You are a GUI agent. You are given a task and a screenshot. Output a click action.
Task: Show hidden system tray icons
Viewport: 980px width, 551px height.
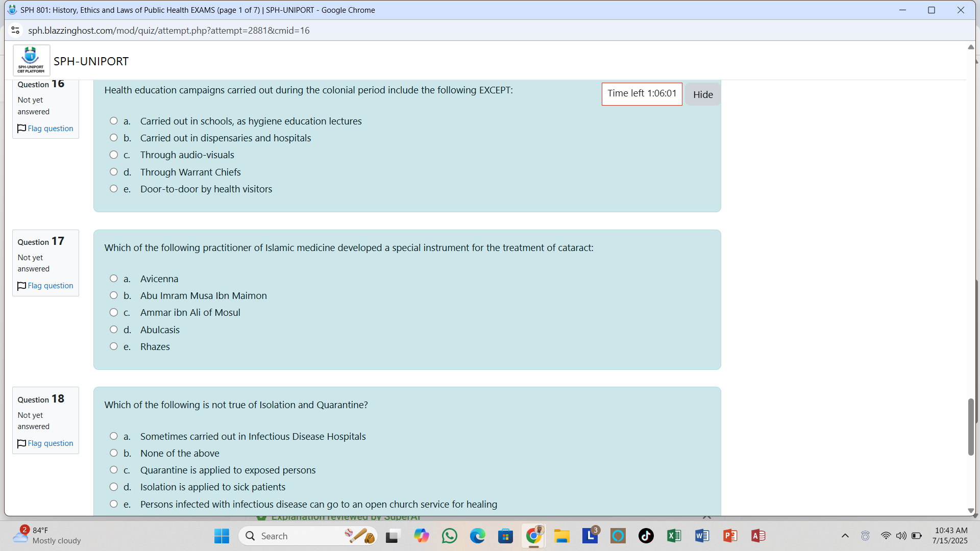(x=845, y=536)
